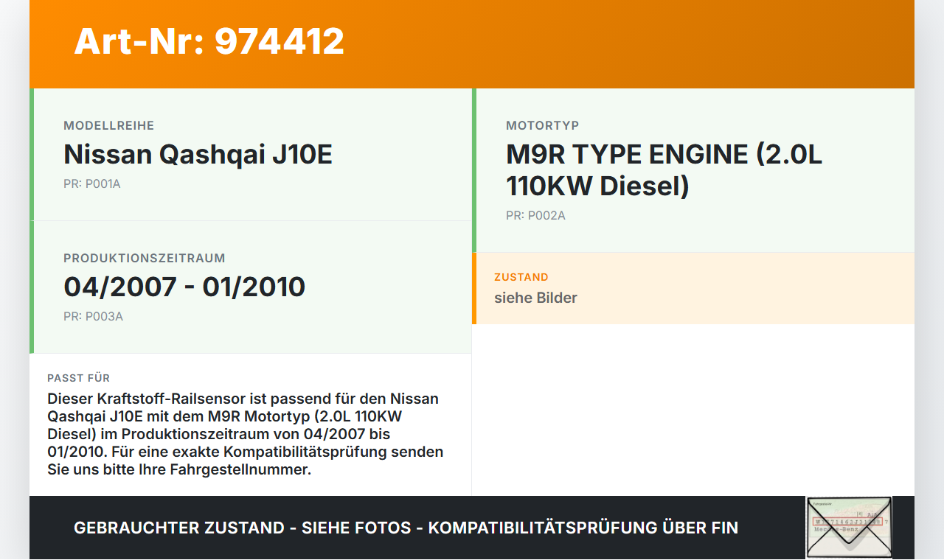The width and height of the screenshot is (944, 560).
Task: Click the Art-Nr: 974412 heading
Action: click(x=209, y=41)
